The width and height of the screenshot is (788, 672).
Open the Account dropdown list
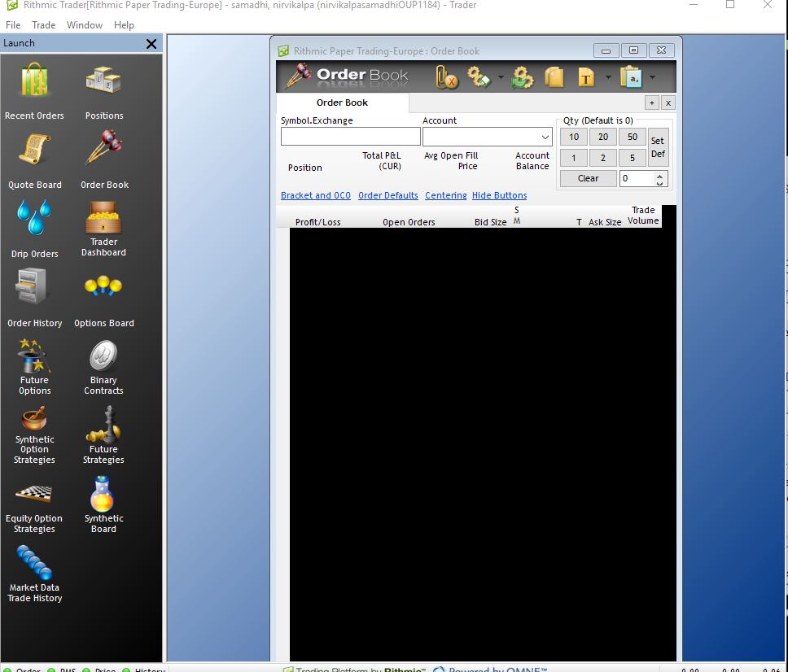tap(545, 137)
